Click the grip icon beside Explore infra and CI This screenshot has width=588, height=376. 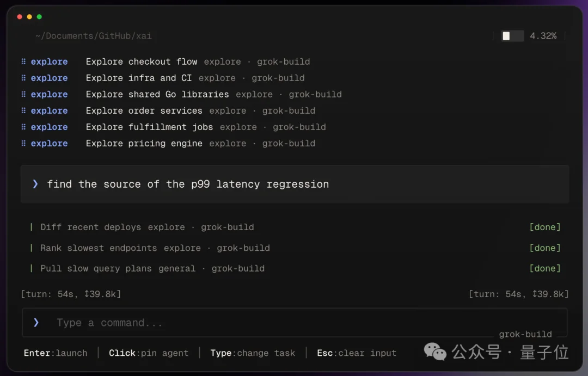(x=23, y=78)
